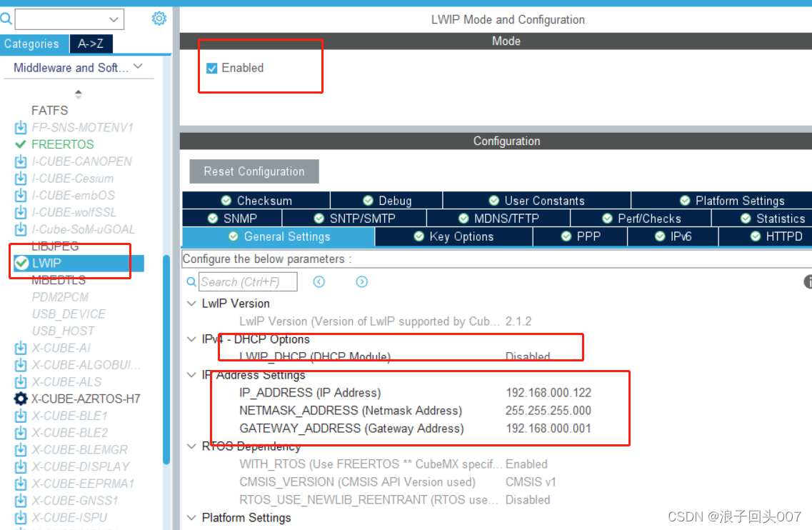Open the info icon at the right edge
The width and height of the screenshot is (812, 530).
point(808,282)
